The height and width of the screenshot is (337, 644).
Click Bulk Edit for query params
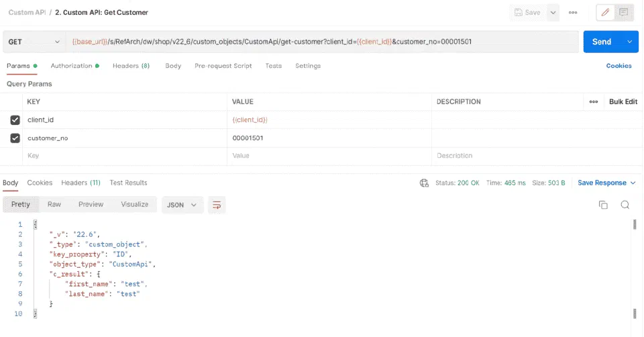pyautogui.click(x=623, y=101)
